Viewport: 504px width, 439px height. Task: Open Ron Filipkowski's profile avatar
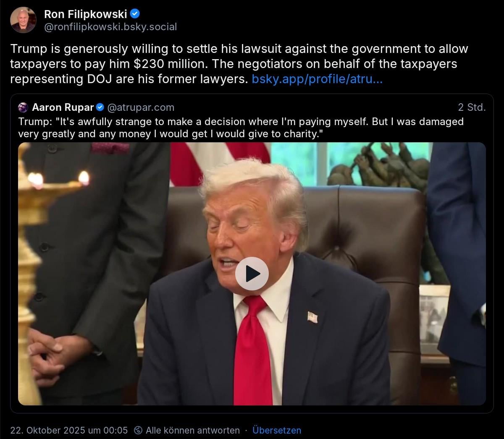24,20
